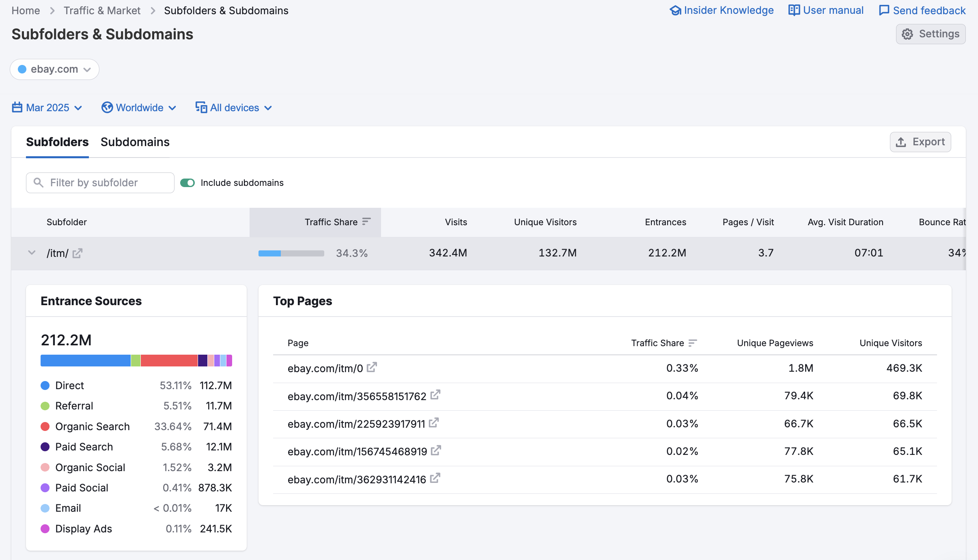978x560 pixels.
Task: Click external link icon beside ebay.com/itm/225923917911
Action: 434,423
